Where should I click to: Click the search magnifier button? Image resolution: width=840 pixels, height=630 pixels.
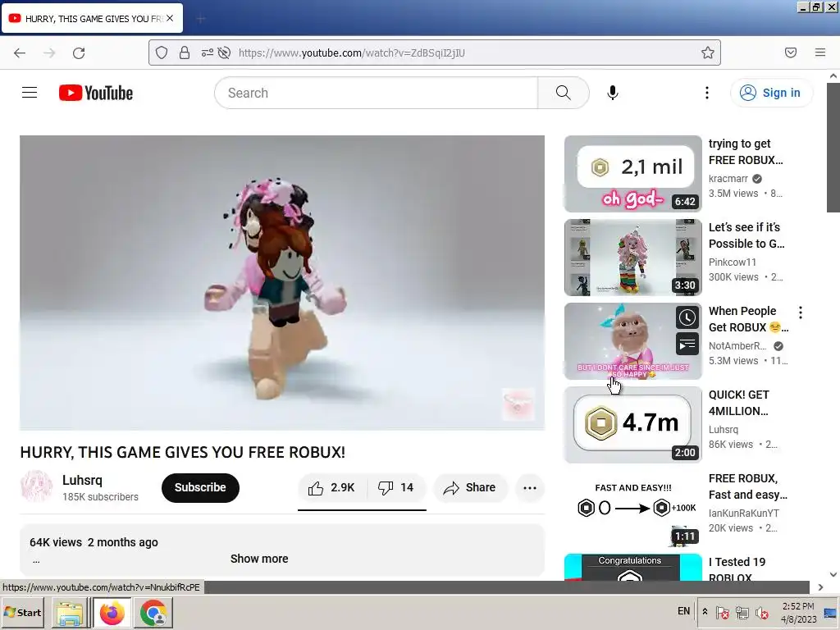click(x=563, y=93)
